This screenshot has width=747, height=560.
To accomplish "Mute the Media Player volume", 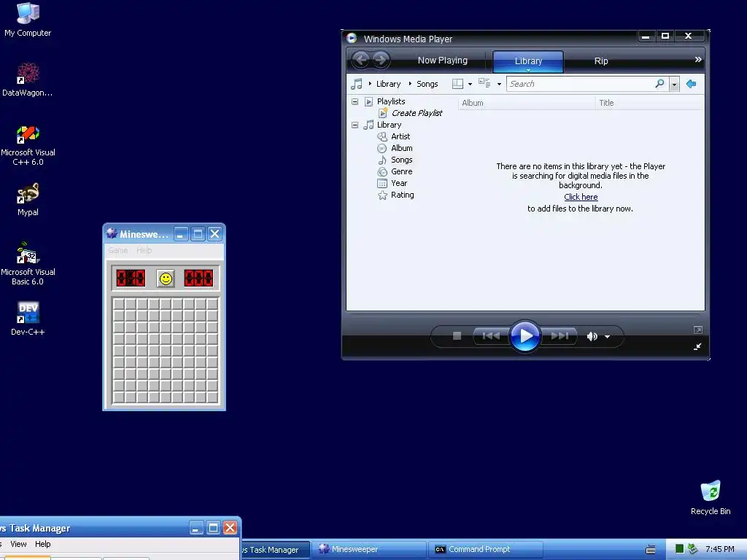I will point(592,337).
